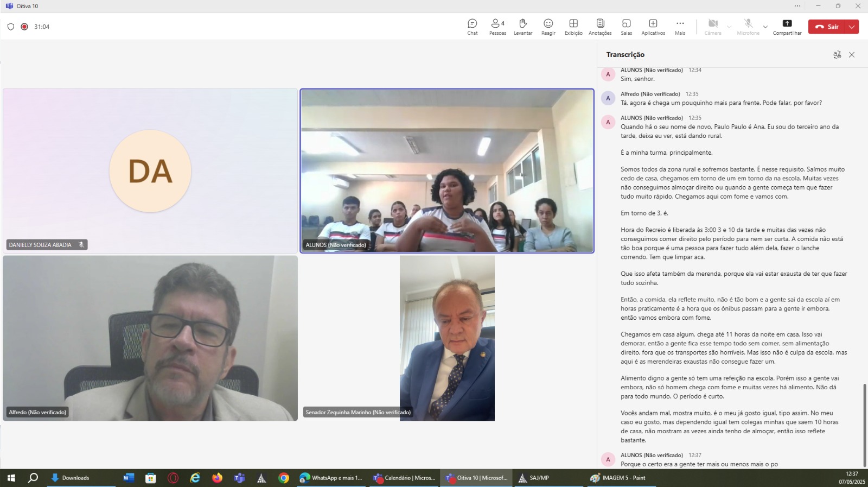Select DANIELLY SOUZA ABADIA participant tile
The height and width of the screenshot is (487, 868).
[150, 171]
